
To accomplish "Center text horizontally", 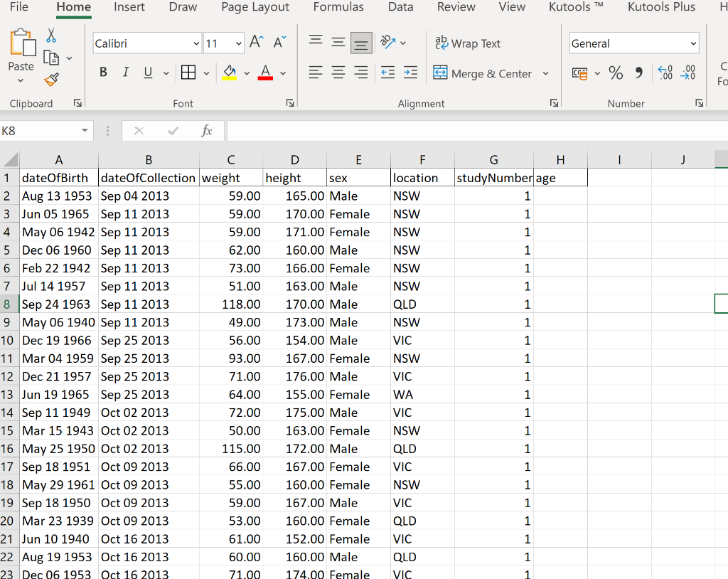I will click(338, 73).
